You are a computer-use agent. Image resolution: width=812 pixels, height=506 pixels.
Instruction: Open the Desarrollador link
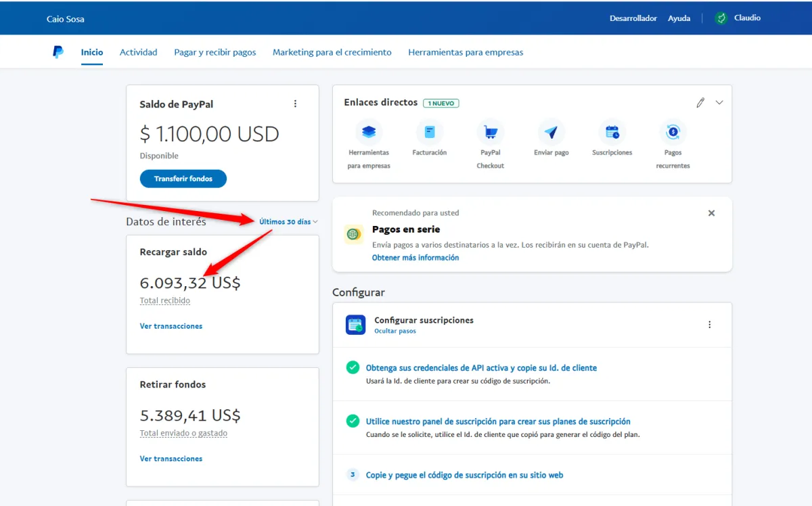pyautogui.click(x=633, y=18)
